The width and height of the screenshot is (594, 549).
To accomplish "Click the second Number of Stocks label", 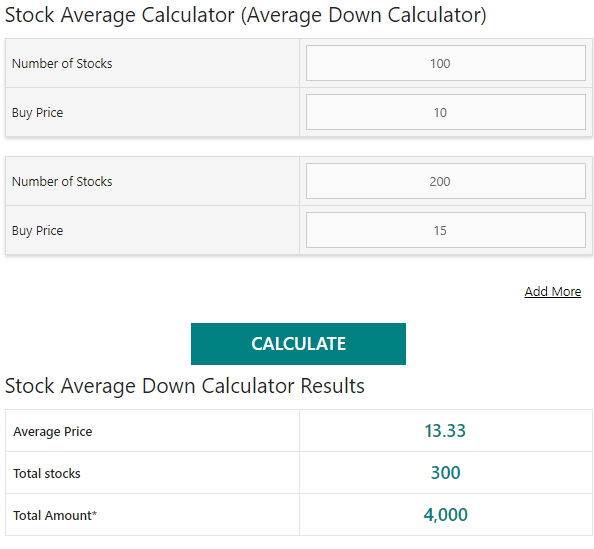I will (62, 181).
